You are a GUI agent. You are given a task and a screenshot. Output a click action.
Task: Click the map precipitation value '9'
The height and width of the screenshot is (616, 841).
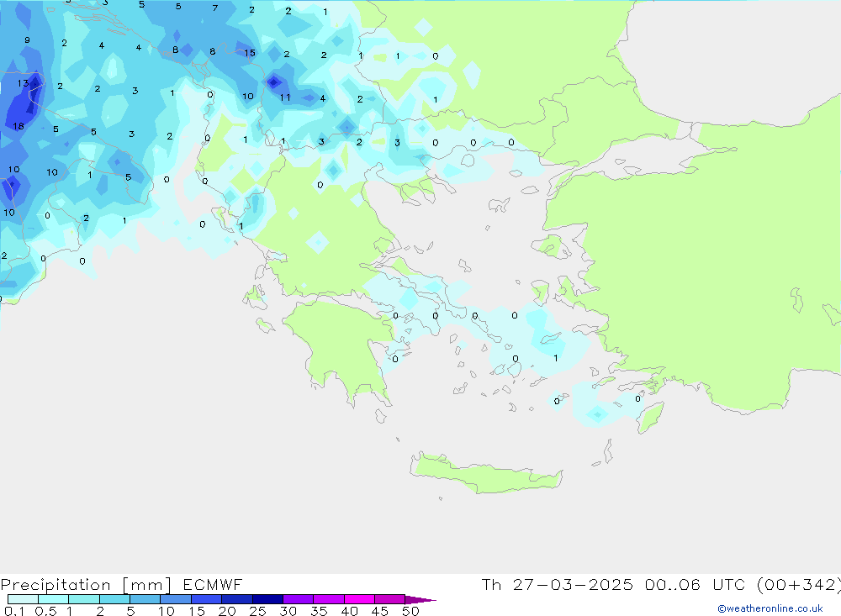[28, 40]
